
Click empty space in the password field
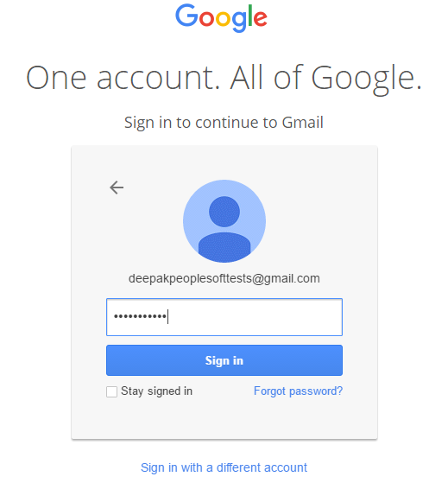(256, 317)
